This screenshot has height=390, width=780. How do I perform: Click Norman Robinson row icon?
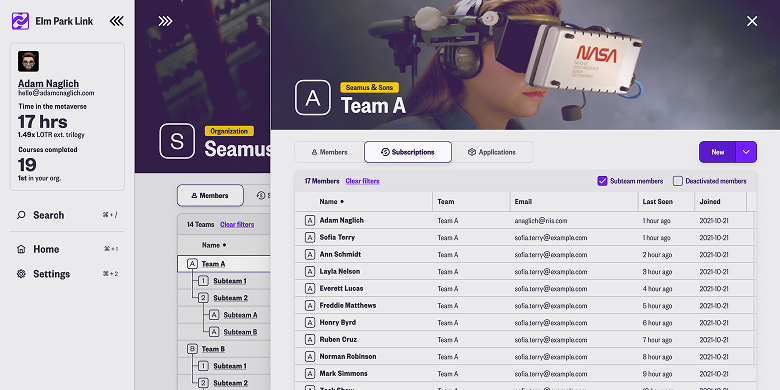coord(309,356)
